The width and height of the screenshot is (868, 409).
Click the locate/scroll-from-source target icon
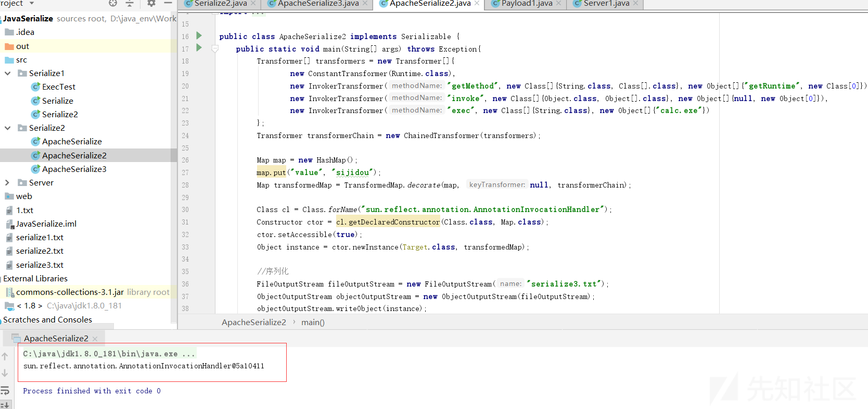coord(113,3)
